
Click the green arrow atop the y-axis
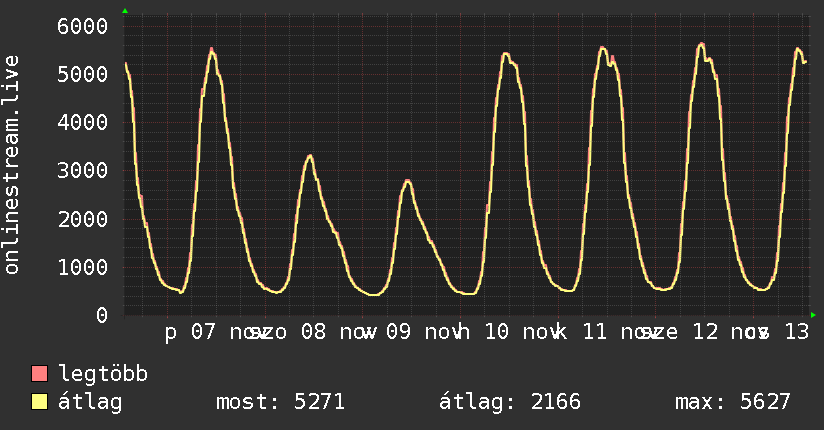[125, 11]
